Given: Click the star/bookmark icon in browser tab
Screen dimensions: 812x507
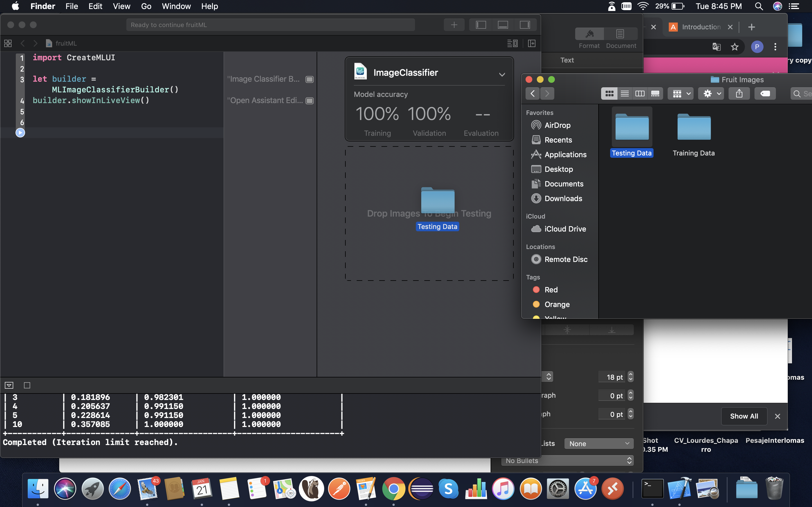Looking at the screenshot, I should pos(735,47).
